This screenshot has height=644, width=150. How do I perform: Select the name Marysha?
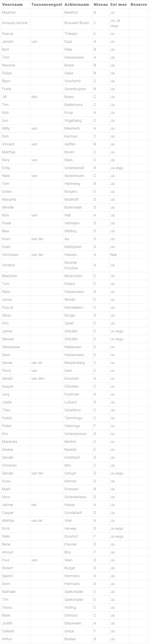9,199
